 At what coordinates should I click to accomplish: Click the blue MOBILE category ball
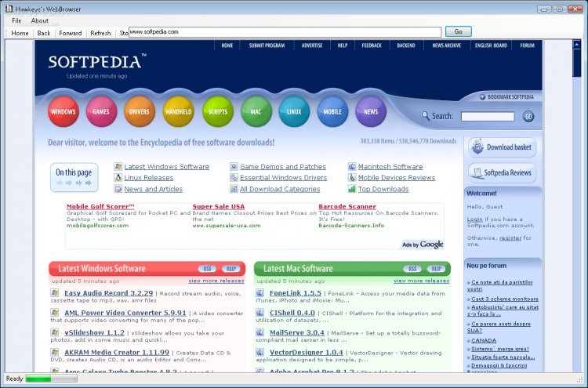(332, 111)
